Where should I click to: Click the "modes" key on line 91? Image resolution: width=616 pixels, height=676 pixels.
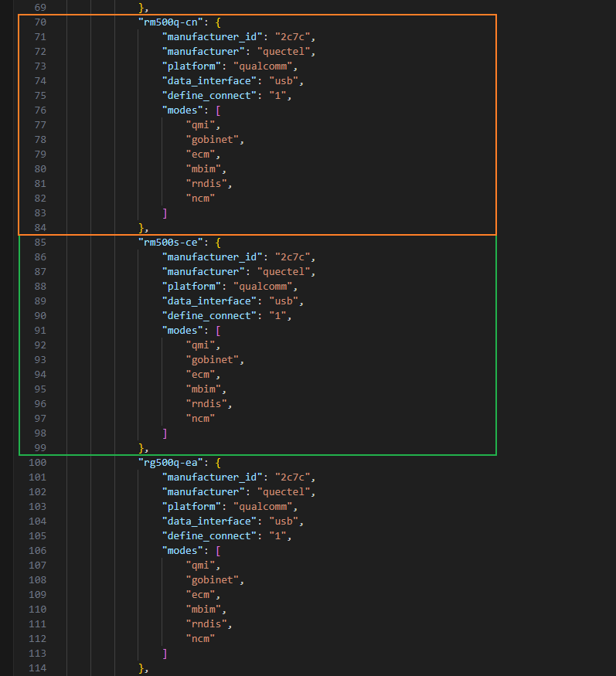point(182,331)
